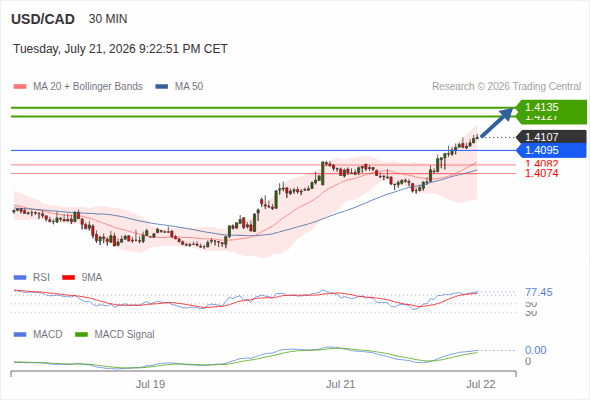Select the 1.4107 current price tag
Viewport: 590px width, 400px height.
551,137
